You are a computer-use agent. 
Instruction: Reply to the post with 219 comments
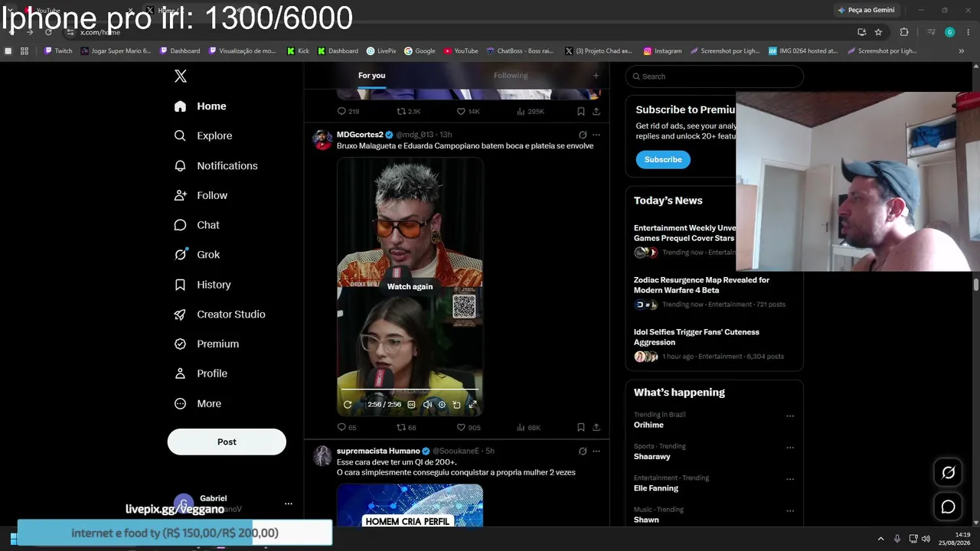[348, 112]
